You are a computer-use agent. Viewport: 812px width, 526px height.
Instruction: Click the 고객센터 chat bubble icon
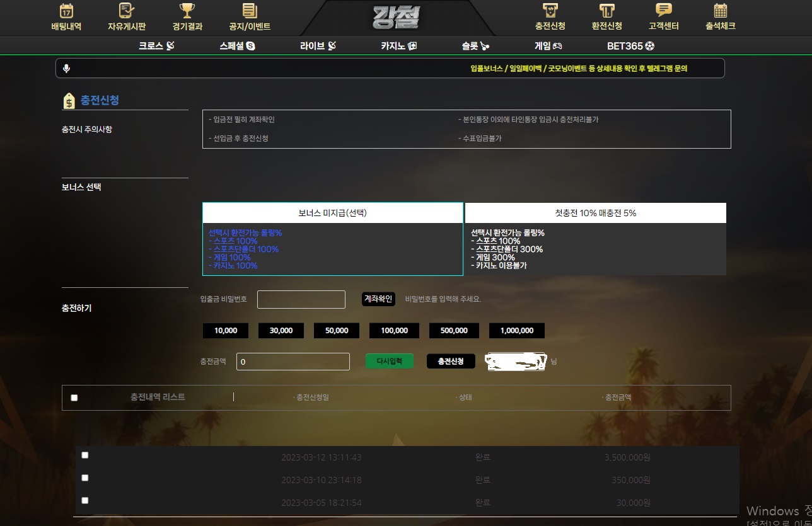663,11
